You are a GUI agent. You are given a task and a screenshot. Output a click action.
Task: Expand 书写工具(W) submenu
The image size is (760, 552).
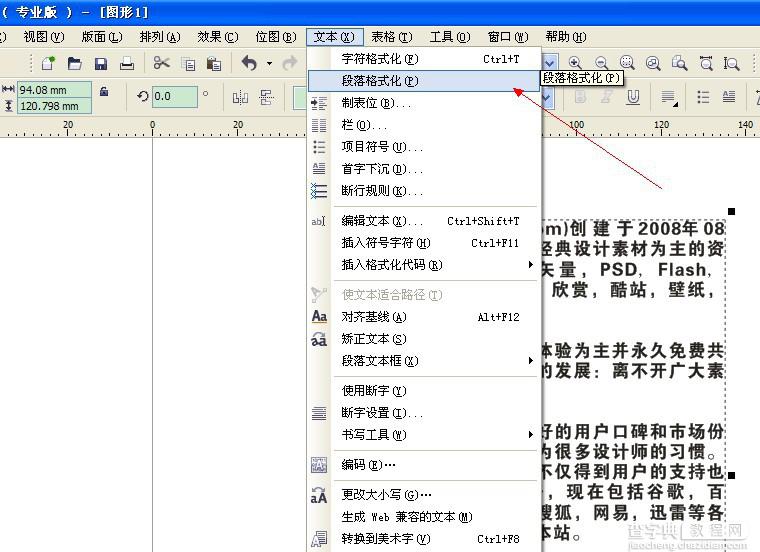(424, 435)
